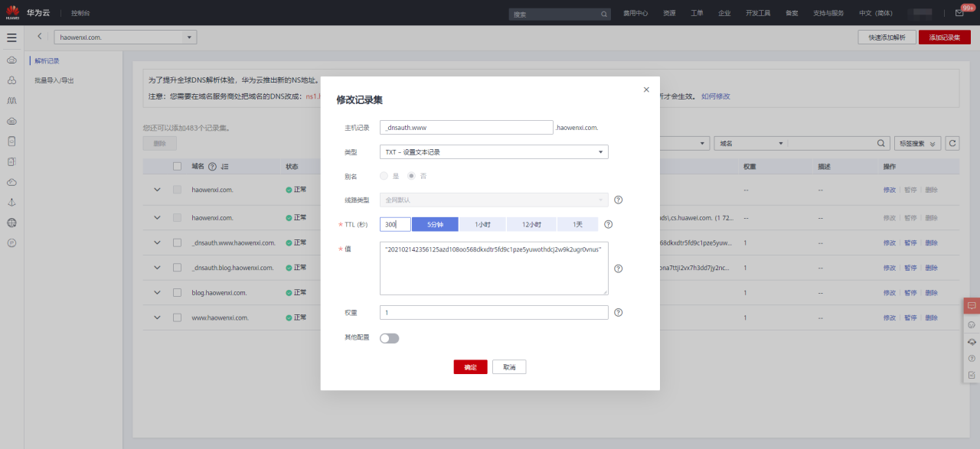This screenshot has height=449, width=980.
Task: Open the haowenxi.com. domain dropdown
Action: pos(125,37)
